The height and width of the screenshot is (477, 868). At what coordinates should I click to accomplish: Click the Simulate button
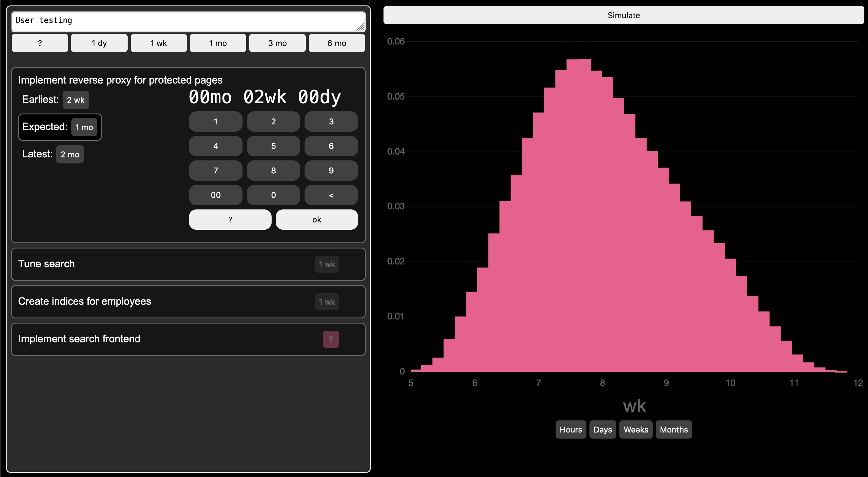point(623,15)
